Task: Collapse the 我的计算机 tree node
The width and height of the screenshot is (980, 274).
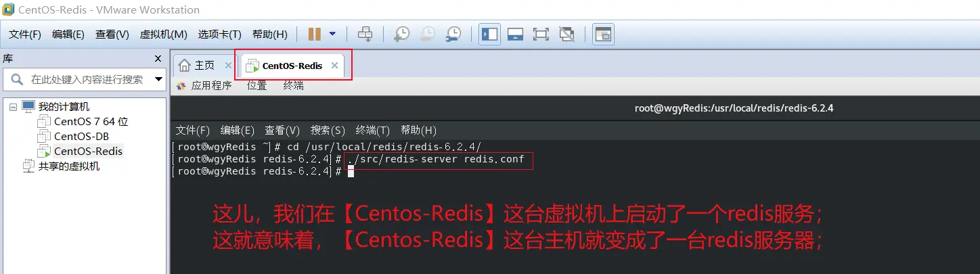Action: 12,107
